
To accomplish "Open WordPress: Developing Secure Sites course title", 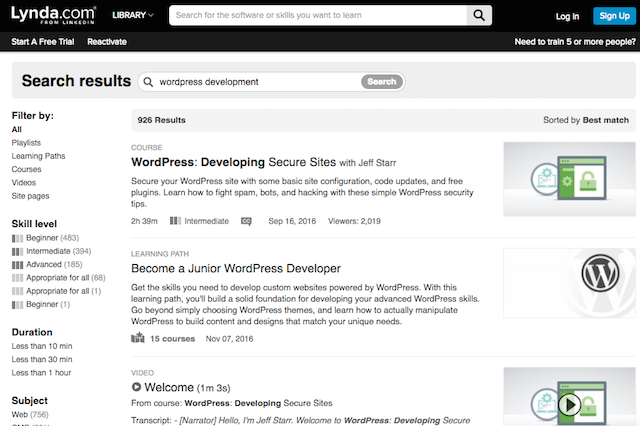I will (233, 162).
